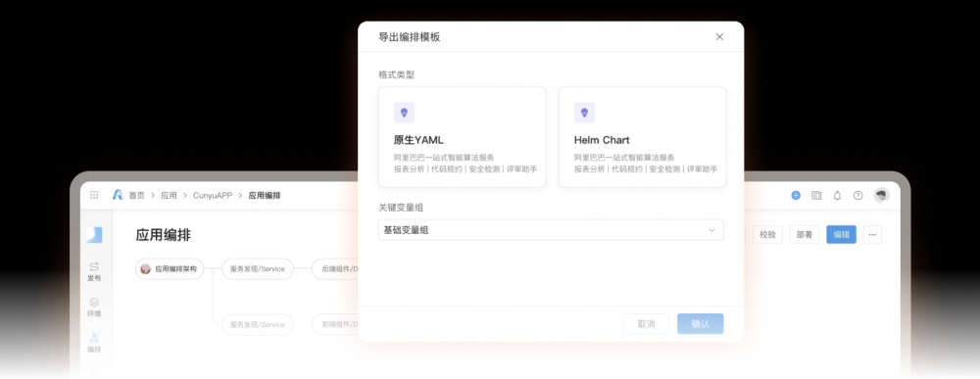Click the lightbulb icon on Helm Chart card

click(x=584, y=113)
